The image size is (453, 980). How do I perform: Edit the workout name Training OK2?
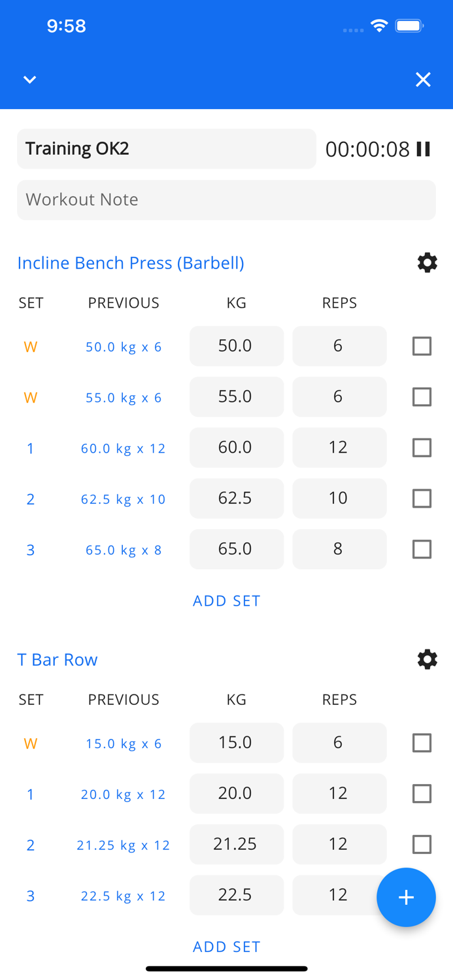[166, 148]
